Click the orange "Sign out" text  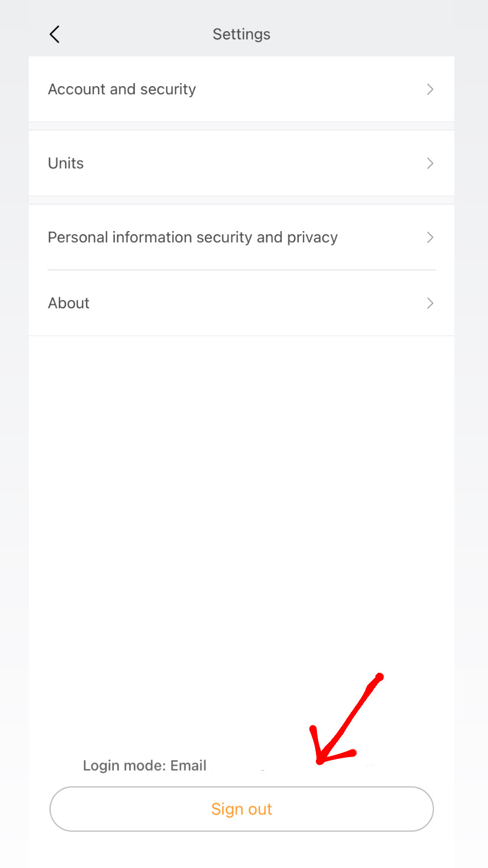(x=242, y=809)
